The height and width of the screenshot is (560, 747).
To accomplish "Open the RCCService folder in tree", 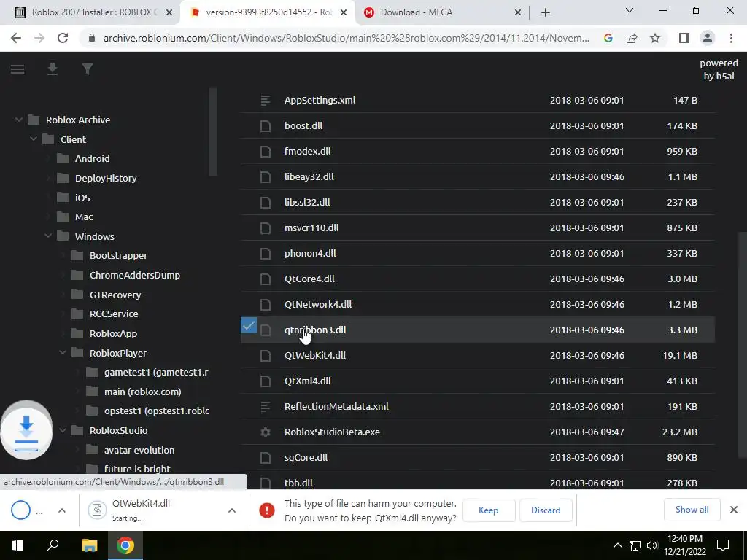I will pyautogui.click(x=114, y=314).
